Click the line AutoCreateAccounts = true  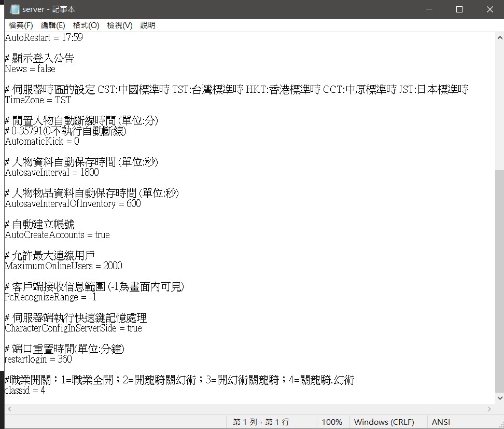(x=57, y=235)
